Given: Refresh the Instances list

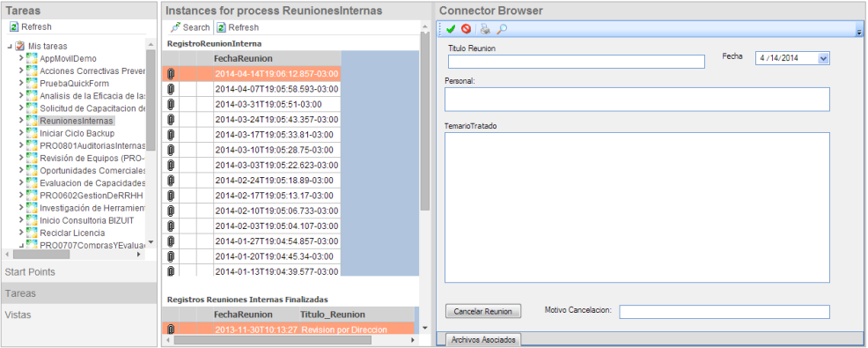Looking at the screenshot, I should pos(238,27).
